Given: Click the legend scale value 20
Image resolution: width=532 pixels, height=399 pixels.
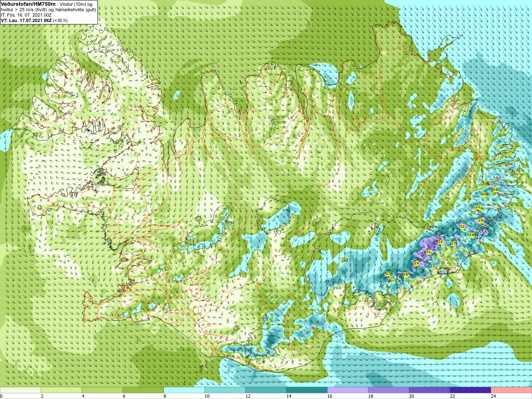Looking at the screenshot, I should 411,396.
